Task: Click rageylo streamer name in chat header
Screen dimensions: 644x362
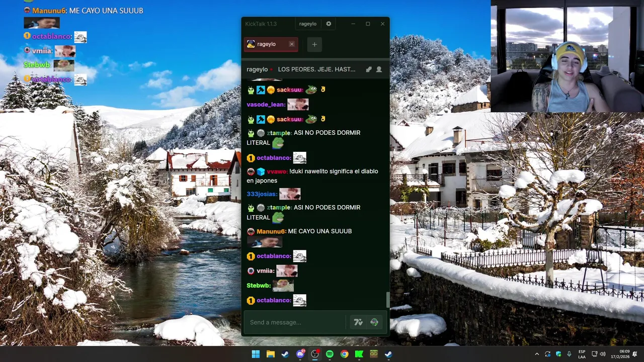Action: point(257,69)
